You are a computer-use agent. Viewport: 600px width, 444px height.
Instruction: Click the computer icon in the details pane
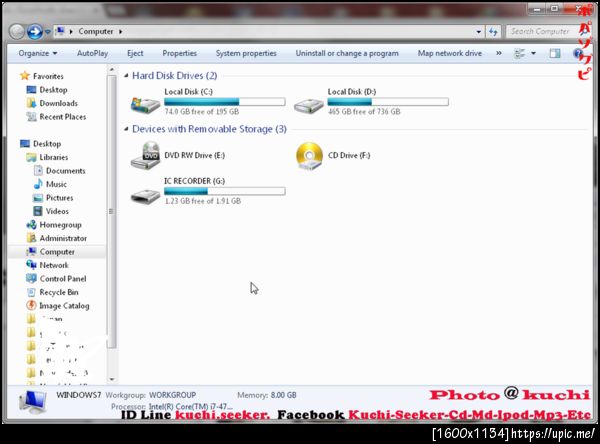point(33,402)
